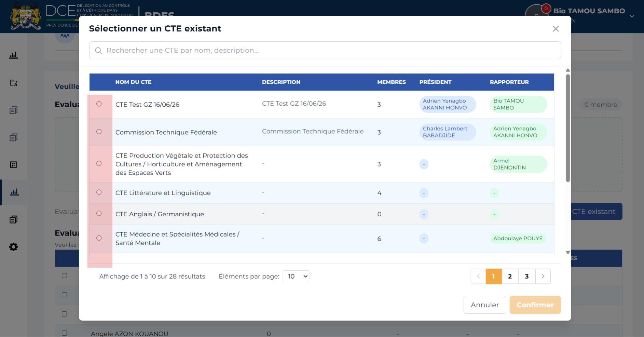Click the PRÉSIDENT column header
Viewport: 644px width, 337px height.
(x=435, y=82)
